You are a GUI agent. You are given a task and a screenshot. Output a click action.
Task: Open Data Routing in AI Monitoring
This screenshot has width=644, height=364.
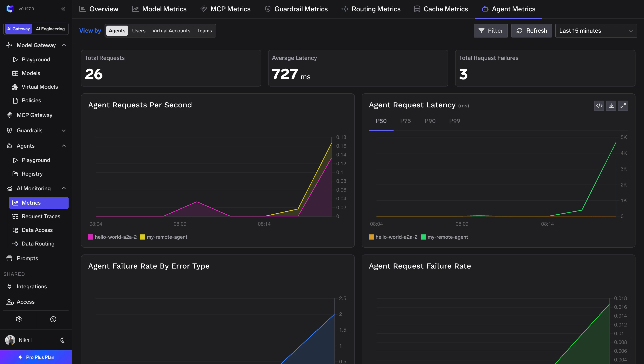pos(37,243)
